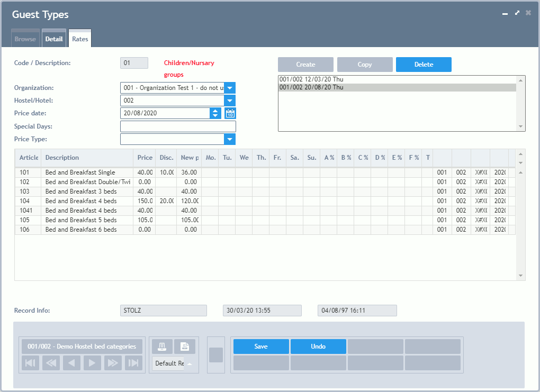
Task: Click the price date spinner arrows
Action: (x=215, y=113)
